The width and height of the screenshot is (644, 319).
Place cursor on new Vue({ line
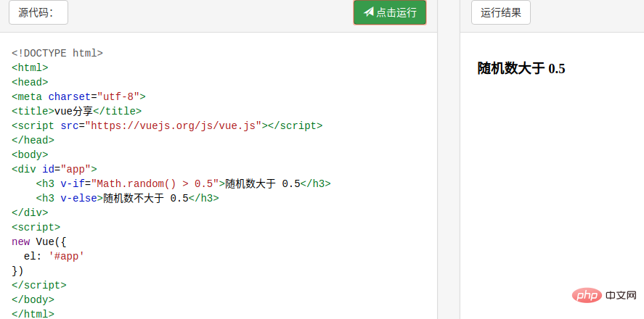click(38, 241)
